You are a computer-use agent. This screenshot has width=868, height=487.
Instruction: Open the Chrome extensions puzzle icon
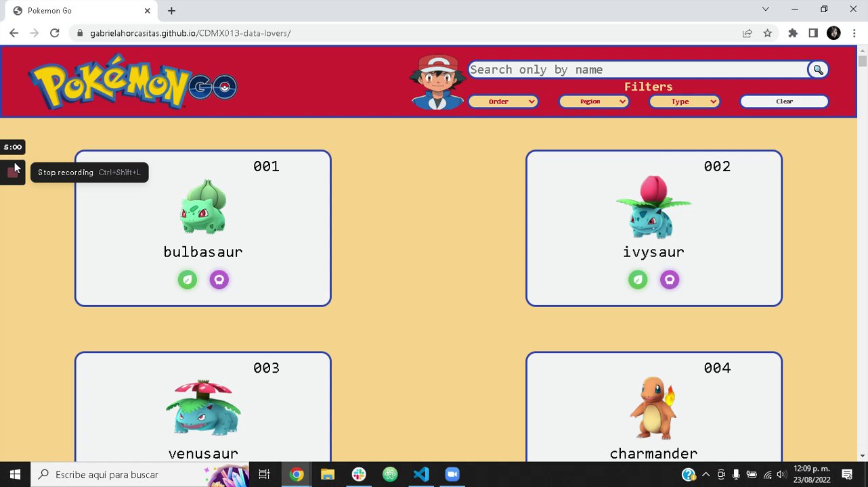click(x=793, y=33)
